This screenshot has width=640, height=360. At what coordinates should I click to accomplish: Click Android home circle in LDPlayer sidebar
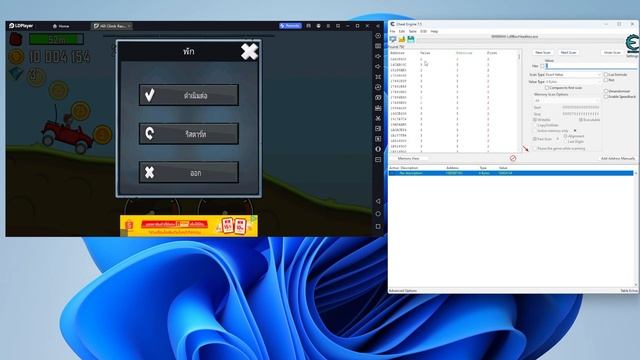(378, 213)
